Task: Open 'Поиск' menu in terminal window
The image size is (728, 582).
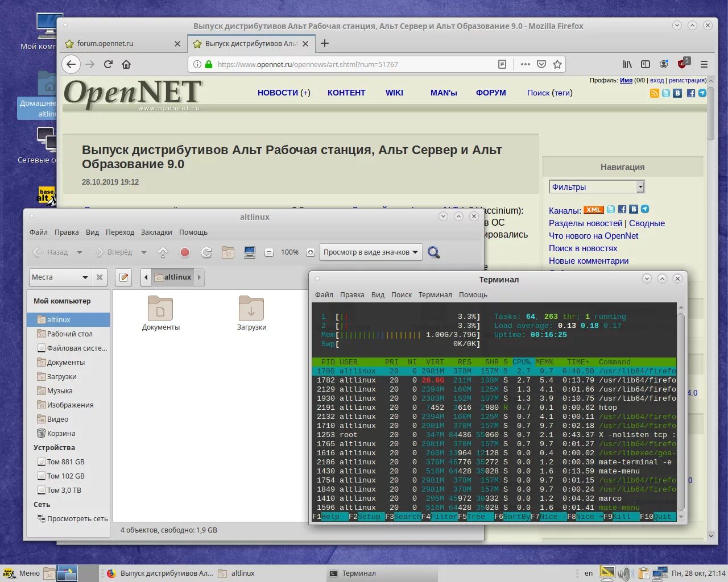Action: (x=402, y=295)
